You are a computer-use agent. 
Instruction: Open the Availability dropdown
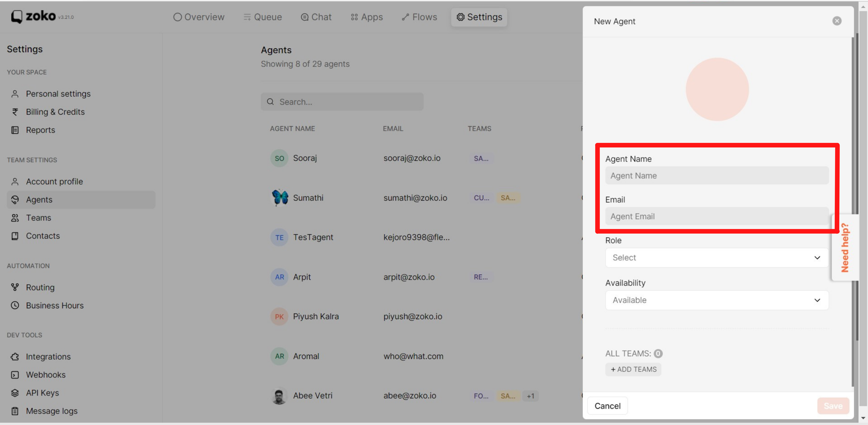point(717,300)
